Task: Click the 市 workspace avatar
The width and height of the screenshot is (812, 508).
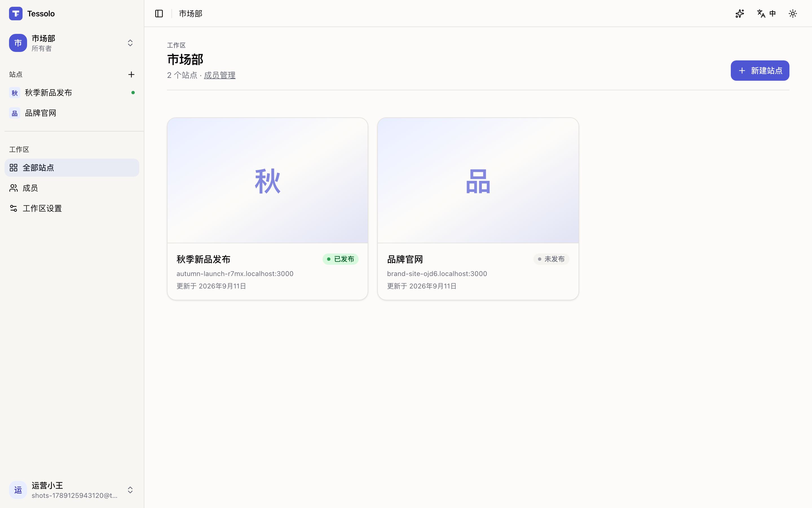Action: click(18, 43)
